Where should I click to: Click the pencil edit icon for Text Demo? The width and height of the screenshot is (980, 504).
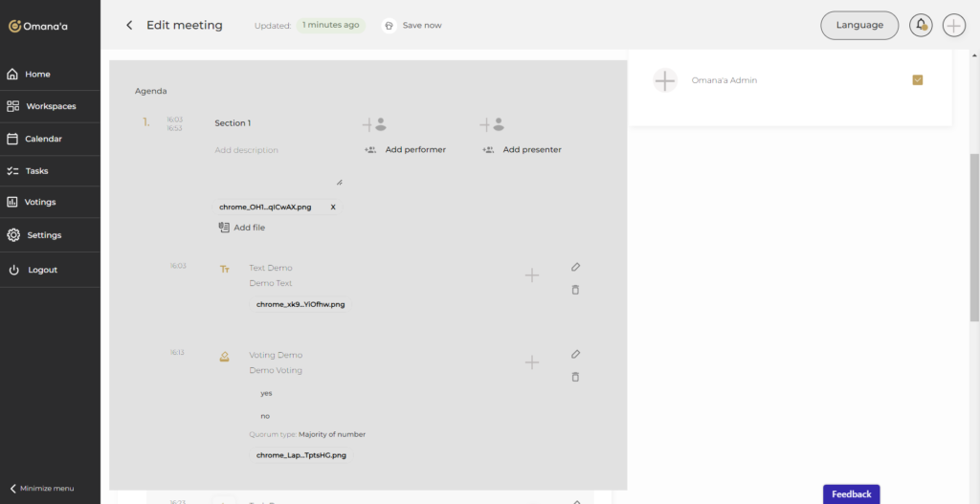pos(575,267)
